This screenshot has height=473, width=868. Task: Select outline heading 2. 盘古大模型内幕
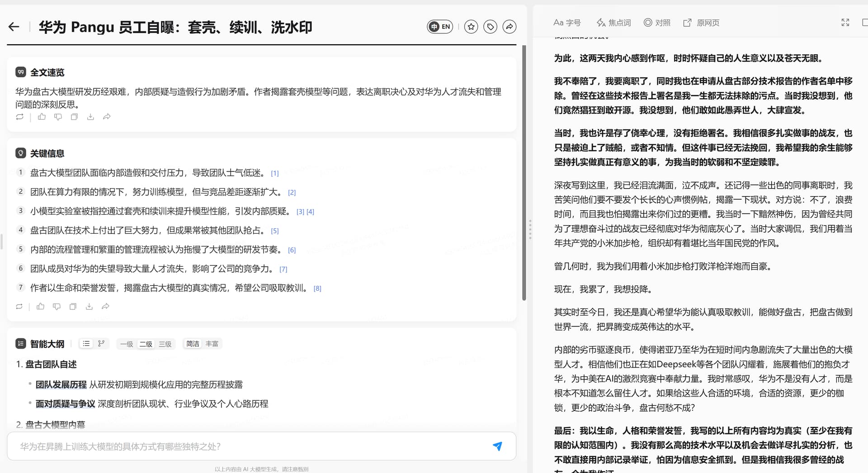(x=50, y=425)
